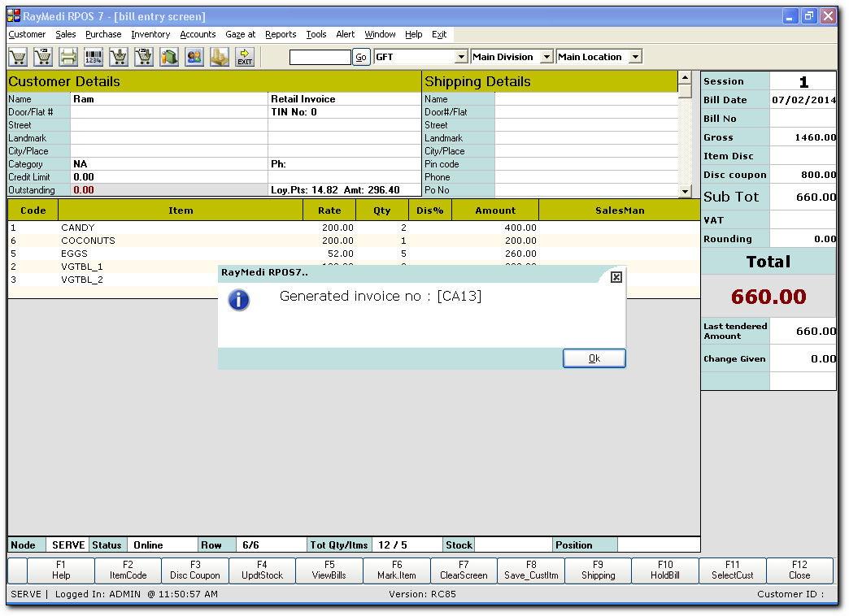This screenshot has width=849, height=616.
Task: Click the search field beside Go
Action: click(320, 57)
